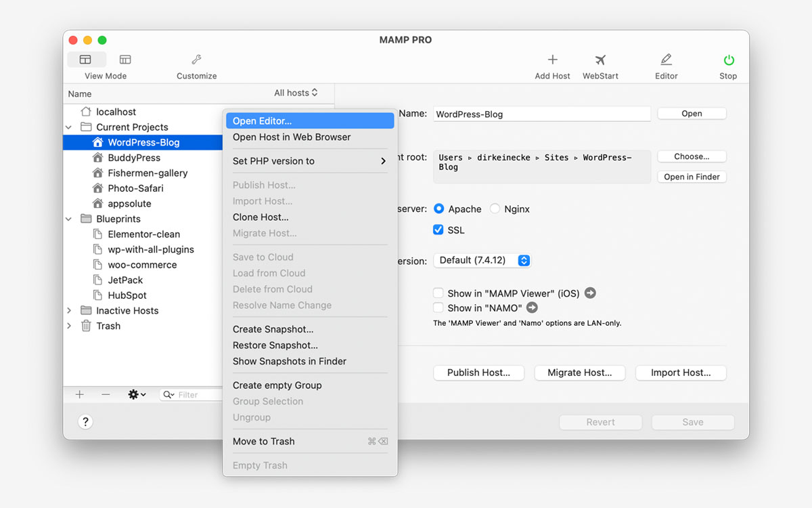This screenshot has width=812, height=508.
Task: Select Create Snapshot... menu item
Action: pyautogui.click(x=310, y=329)
